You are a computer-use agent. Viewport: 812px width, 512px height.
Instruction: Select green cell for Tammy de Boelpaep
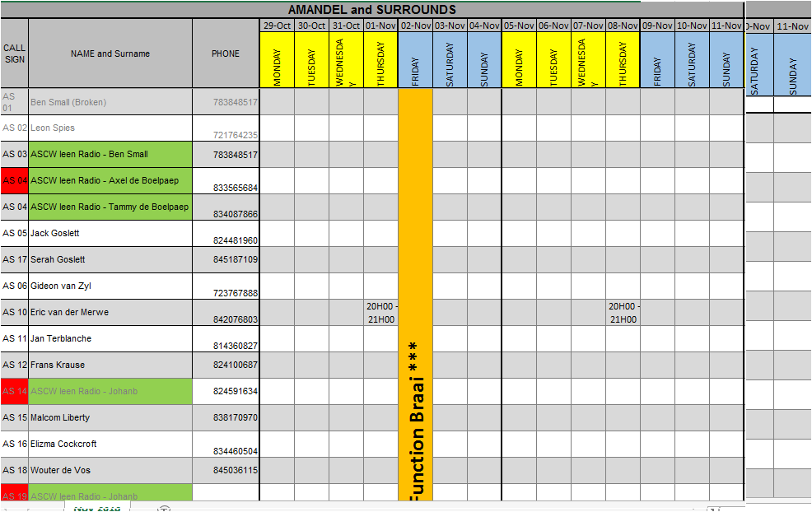[110, 207]
